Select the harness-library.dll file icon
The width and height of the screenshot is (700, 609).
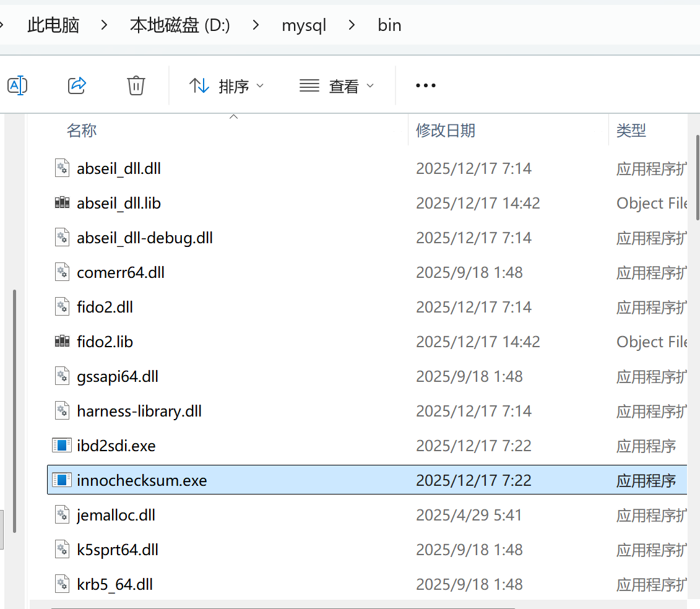62,411
